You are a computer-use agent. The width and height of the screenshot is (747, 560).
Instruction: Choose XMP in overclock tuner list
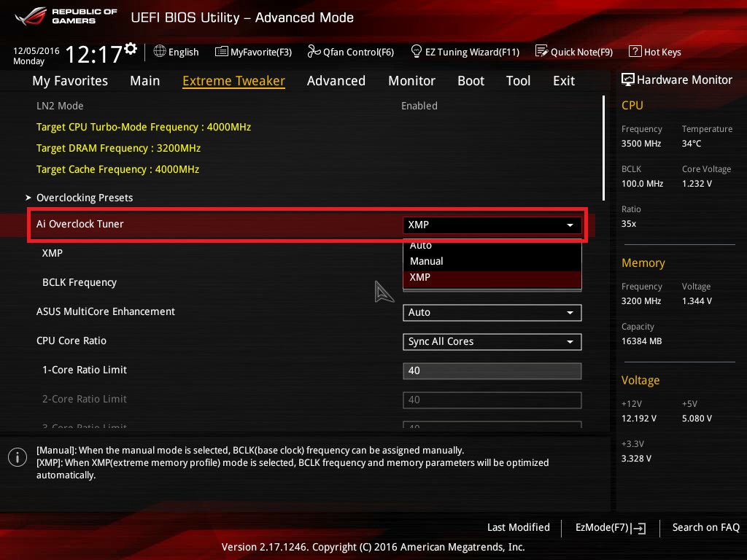tap(492, 278)
